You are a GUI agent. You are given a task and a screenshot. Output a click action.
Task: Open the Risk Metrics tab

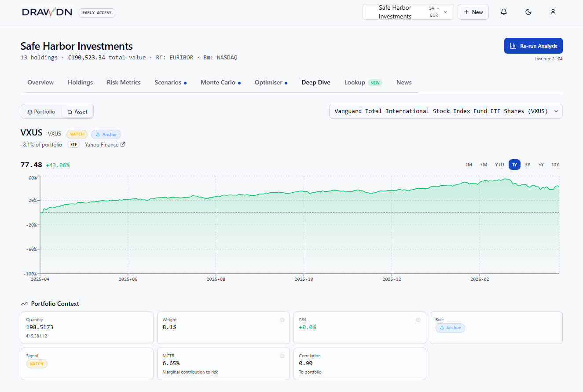click(124, 82)
